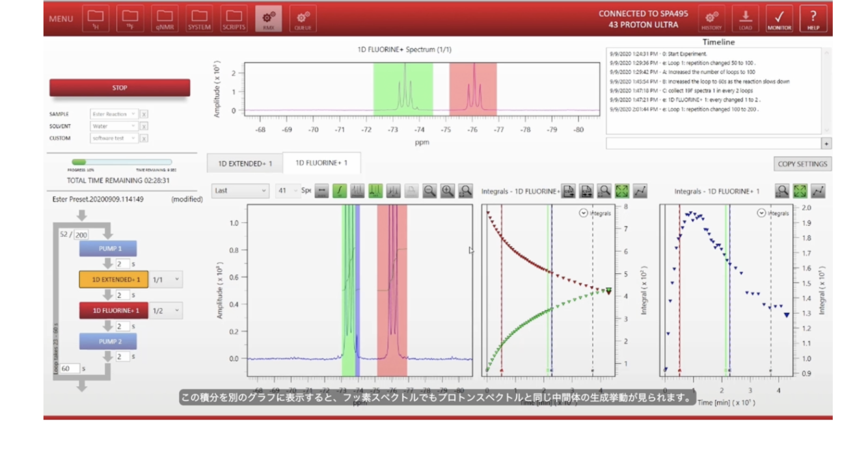Switch to the 1D EXTENDED+ 1 tab
Viewport: 868px width, 458px height.
pyautogui.click(x=245, y=163)
